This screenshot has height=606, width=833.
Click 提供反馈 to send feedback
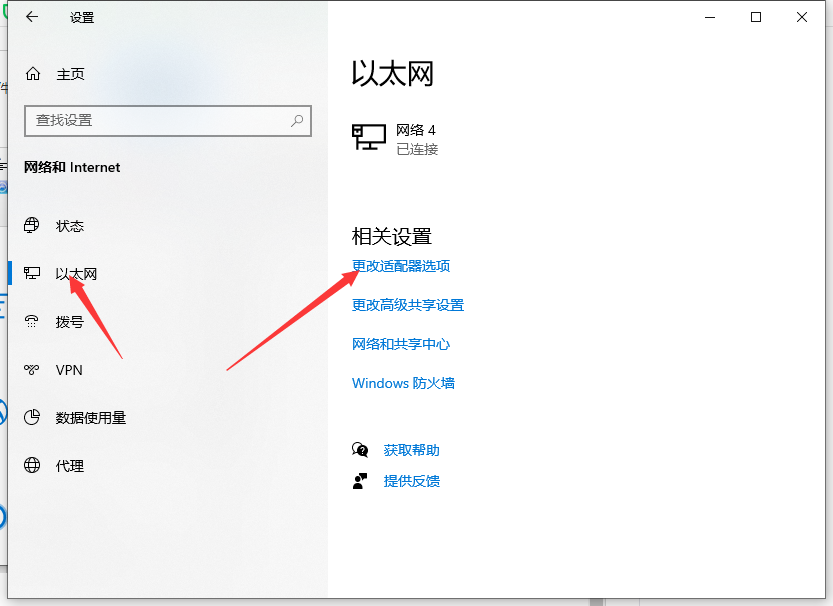(x=411, y=481)
